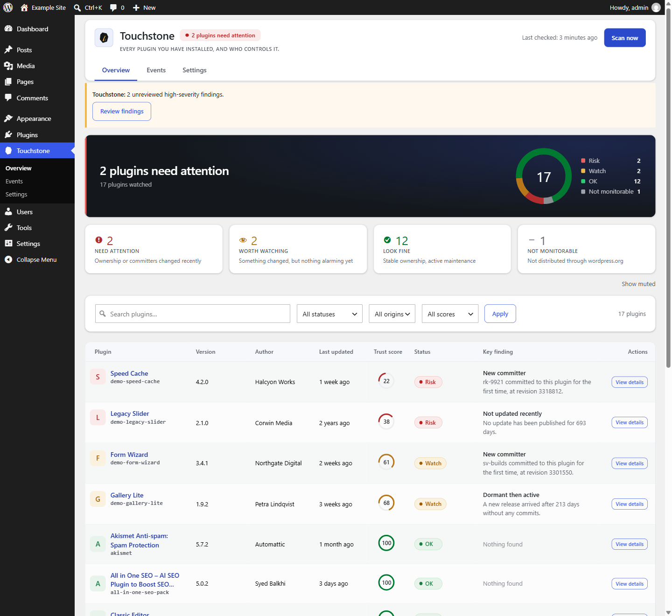Click the Speed Cache letter S avatar
The image size is (672, 616).
pyautogui.click(x=98, y=377)
